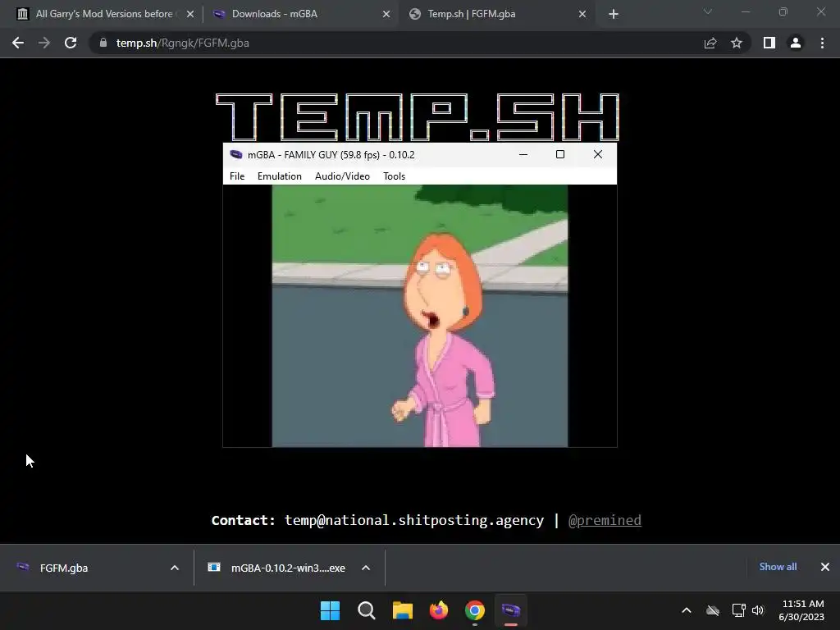Open the volume control tray icon
This screenshot has width=840, height=630.
[x=758, y=610]
